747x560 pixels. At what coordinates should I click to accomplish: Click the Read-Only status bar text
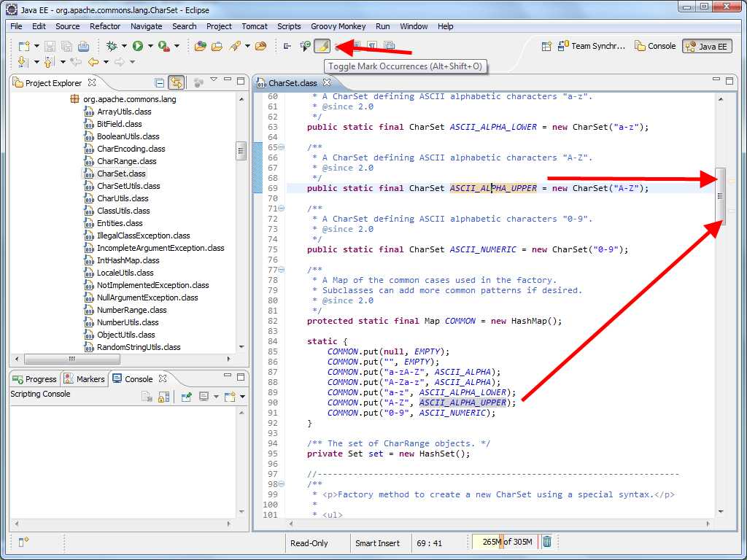[x=309, y=542]
